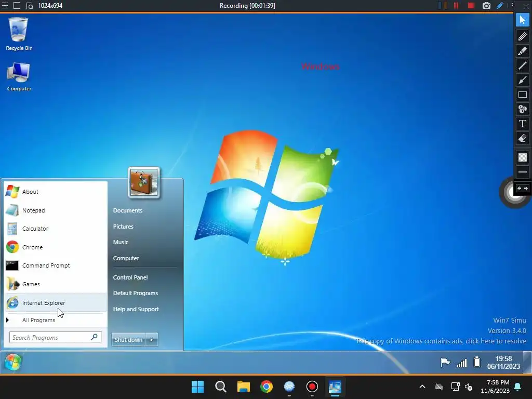532x399 pixels.
Task: Open Pictures link in Start menu
Action: [x=123, y=227]
